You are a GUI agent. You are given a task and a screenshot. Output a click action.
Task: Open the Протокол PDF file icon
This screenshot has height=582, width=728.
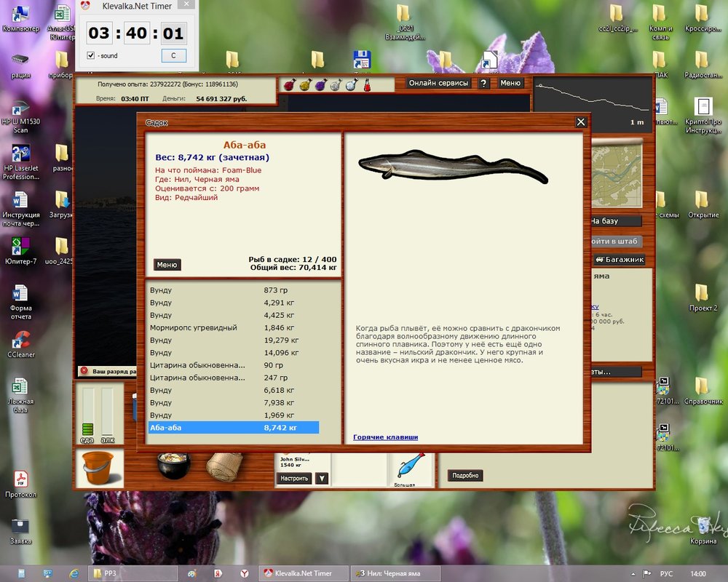point(20,485)
